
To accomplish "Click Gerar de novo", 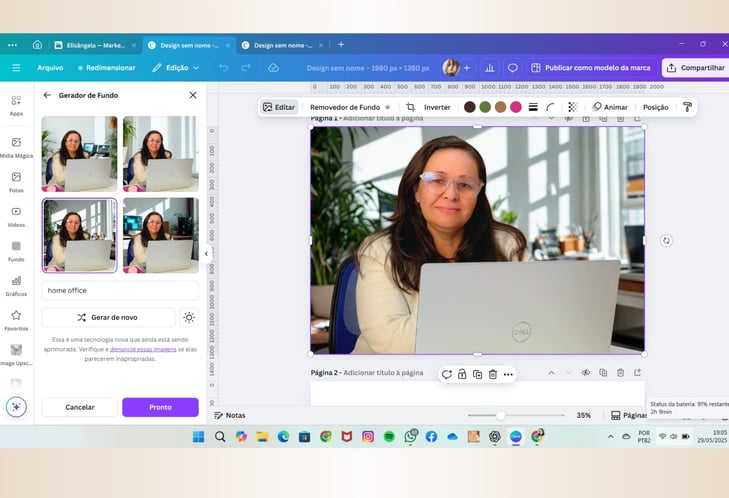I will coord(108,317).
